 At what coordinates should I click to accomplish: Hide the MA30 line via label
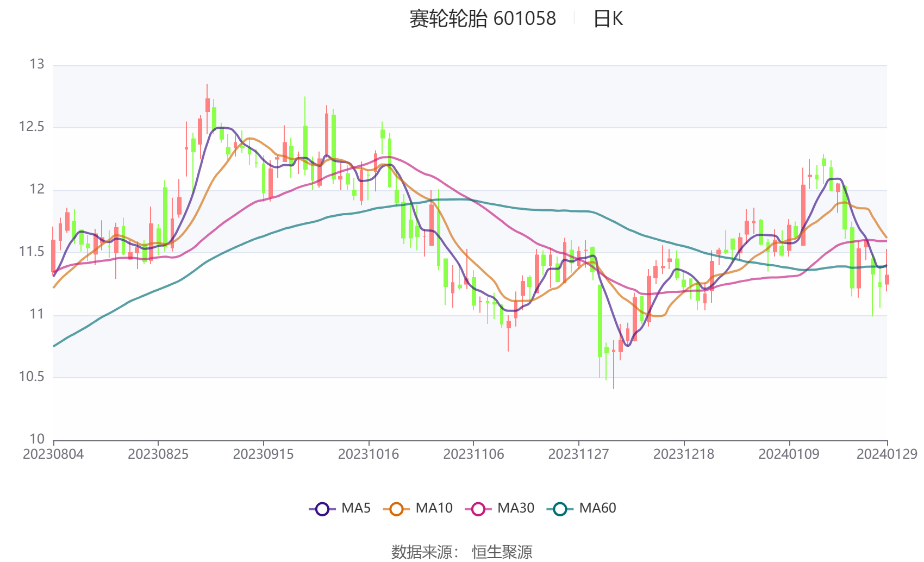pyautogui.click(x=516, y=508)
